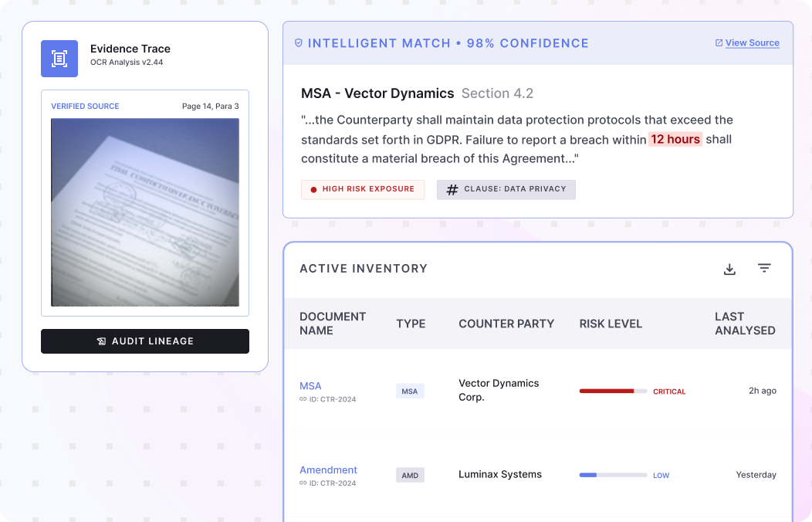Click Luminax Systems counter party cell
The height and width of the screenshot is (522, 812).
(499, 474)
